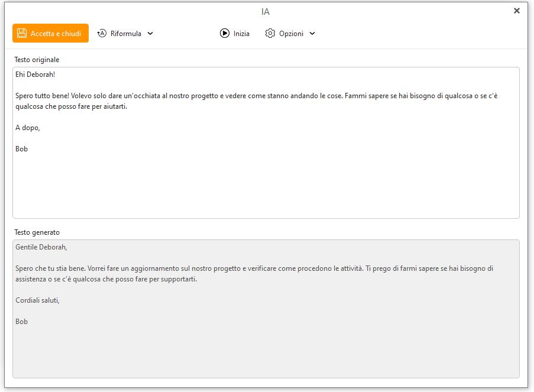The height and width of the screenshot is (392, 534).
Task: Click the 'Testo generato' label
Action: click(37, 232)
